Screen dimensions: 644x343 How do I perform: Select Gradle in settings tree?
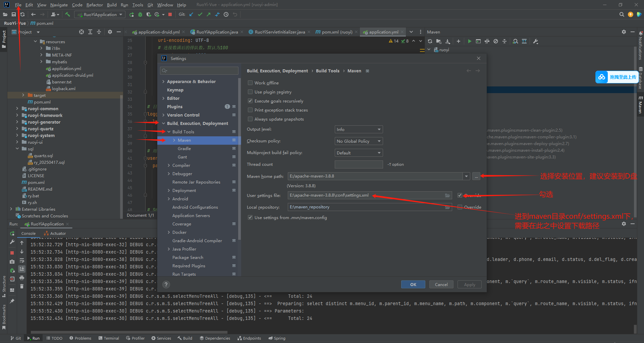point(184,148)
